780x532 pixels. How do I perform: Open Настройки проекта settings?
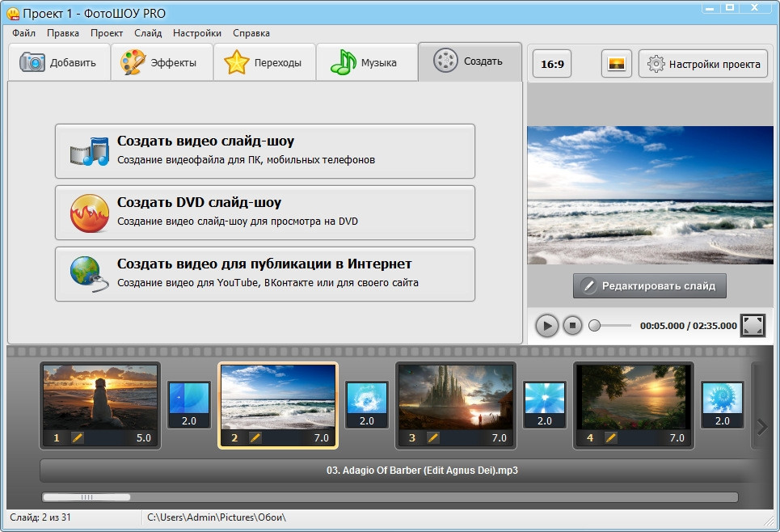(703, 64)
